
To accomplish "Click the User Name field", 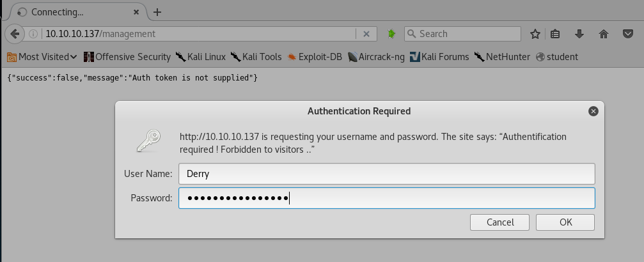I will pyautogui.click(x=386, y=173).
